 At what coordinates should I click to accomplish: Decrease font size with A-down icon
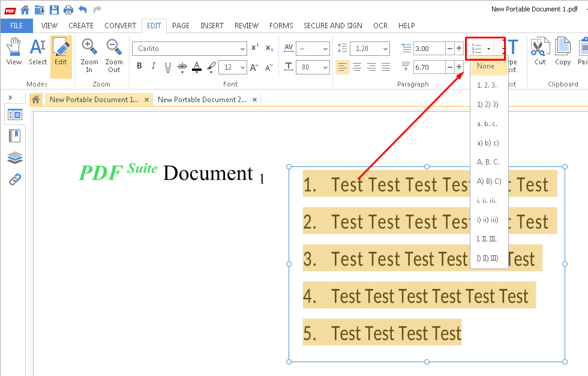[x=269, y=67]
